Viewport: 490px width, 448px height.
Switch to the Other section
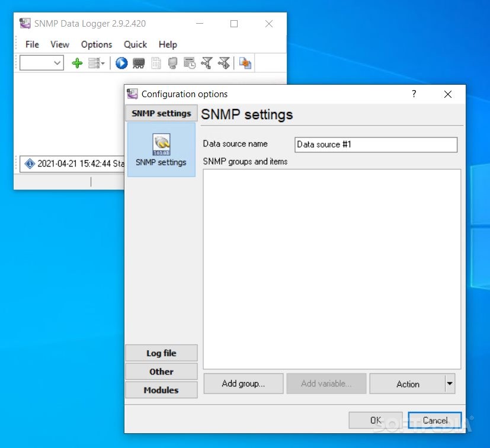161,372
